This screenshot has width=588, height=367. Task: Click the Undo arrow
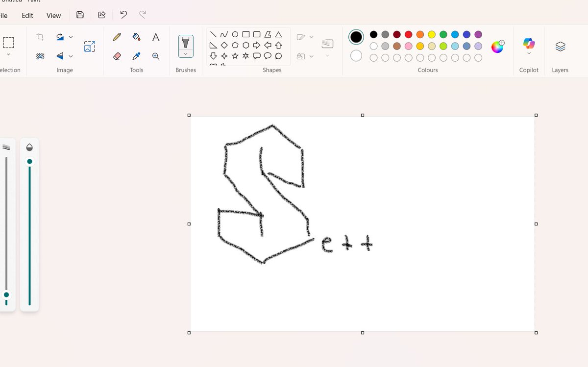(123, 15)
